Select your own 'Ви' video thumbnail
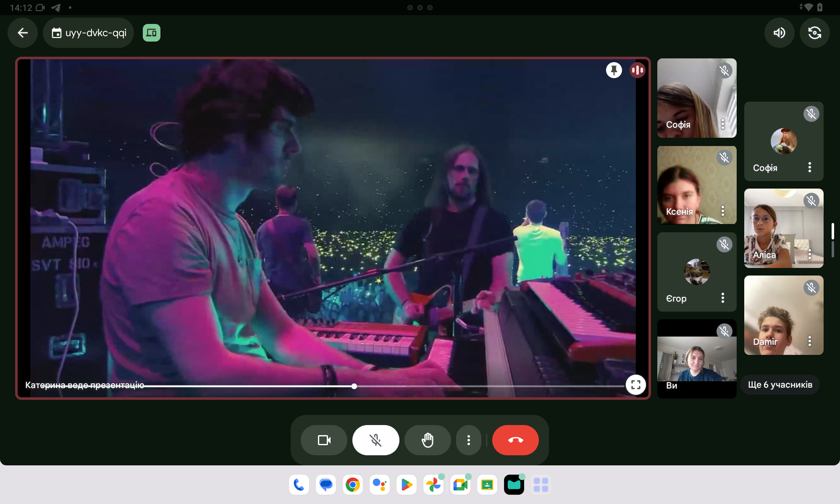The width and height of the screenshot is (840, 504). pyautogui.click(x=696, y=359)
